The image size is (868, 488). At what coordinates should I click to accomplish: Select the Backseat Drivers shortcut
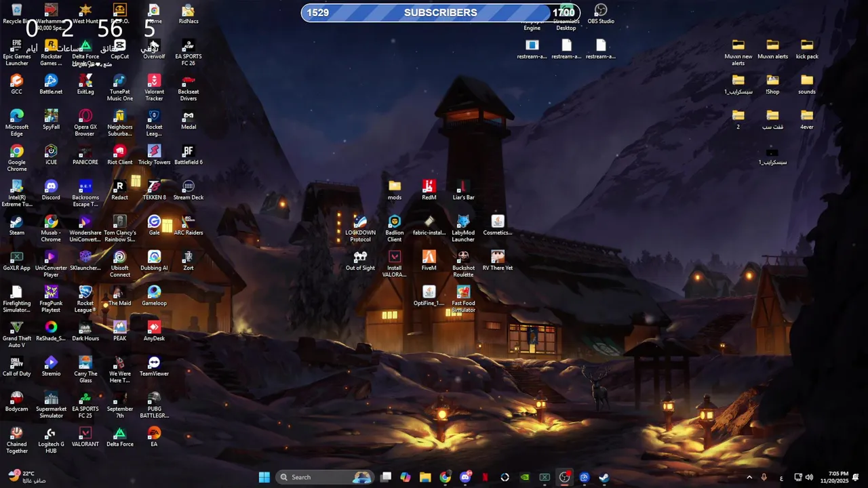coord(189,87)
